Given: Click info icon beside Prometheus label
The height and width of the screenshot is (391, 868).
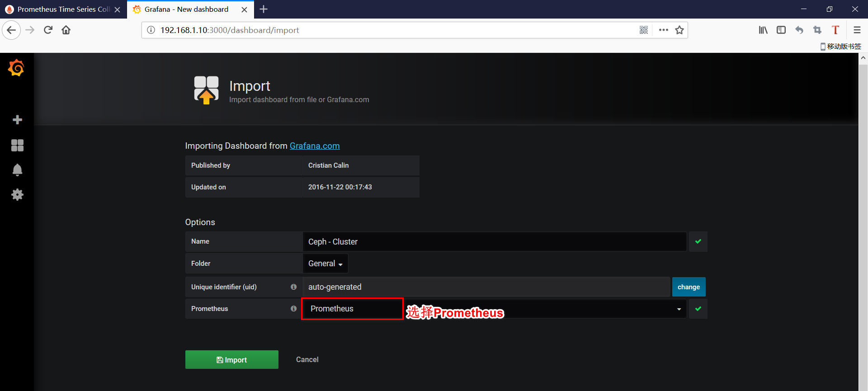Looking at the screenshot, I should pyautogui.click(x=293, y=309).
